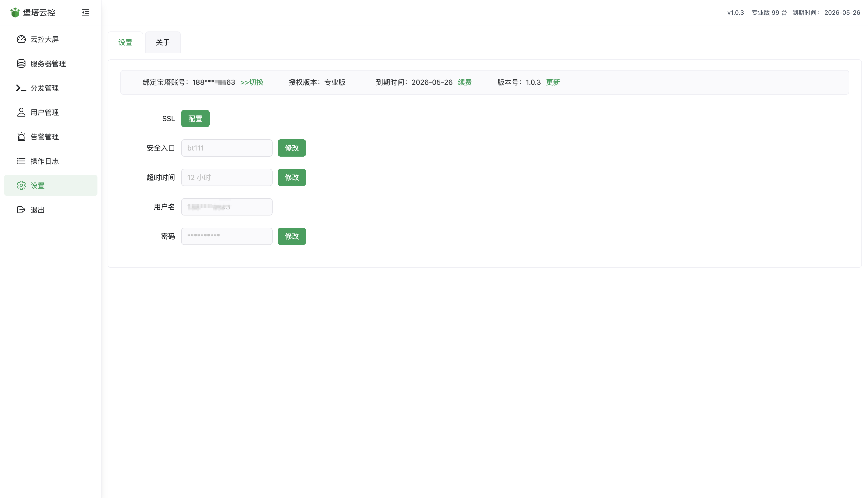Click the 退出 logout icon

coord(21,210)
